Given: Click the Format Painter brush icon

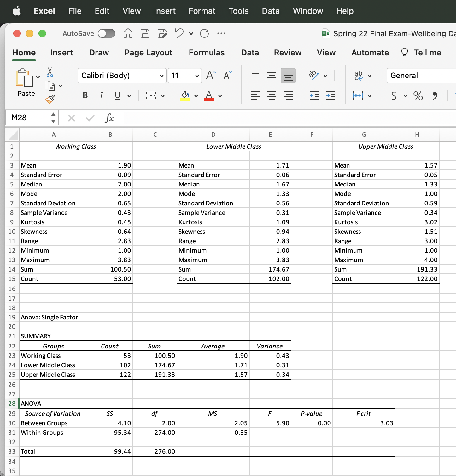Looking at the screenshot, I should point(50,99).
